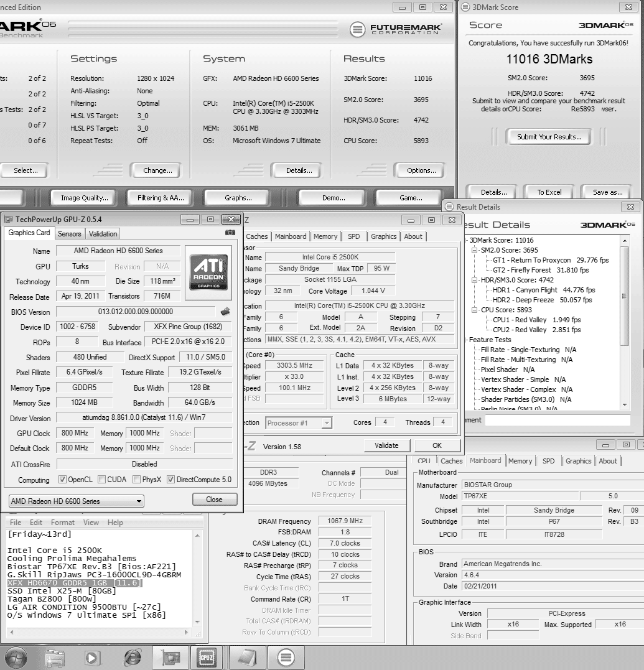
Task: Click the OK button in CPU-Z
Action: coord(437,445)
